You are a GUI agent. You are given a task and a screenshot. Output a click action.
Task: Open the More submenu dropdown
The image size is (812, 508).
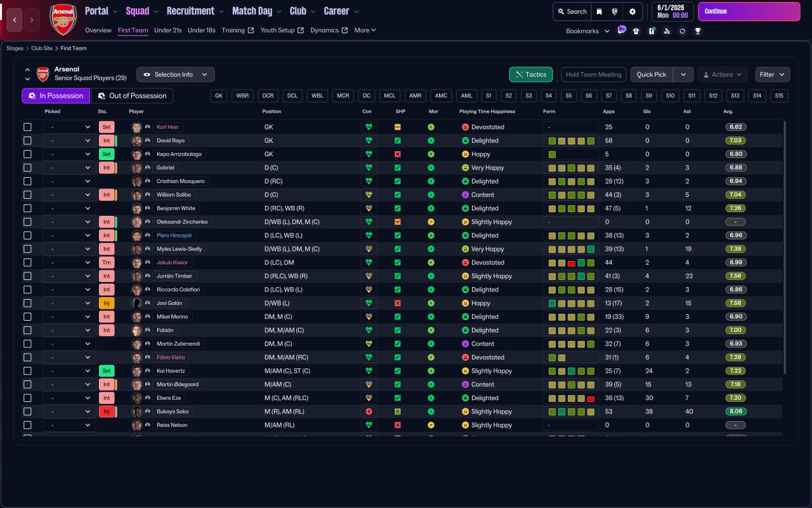365,30
